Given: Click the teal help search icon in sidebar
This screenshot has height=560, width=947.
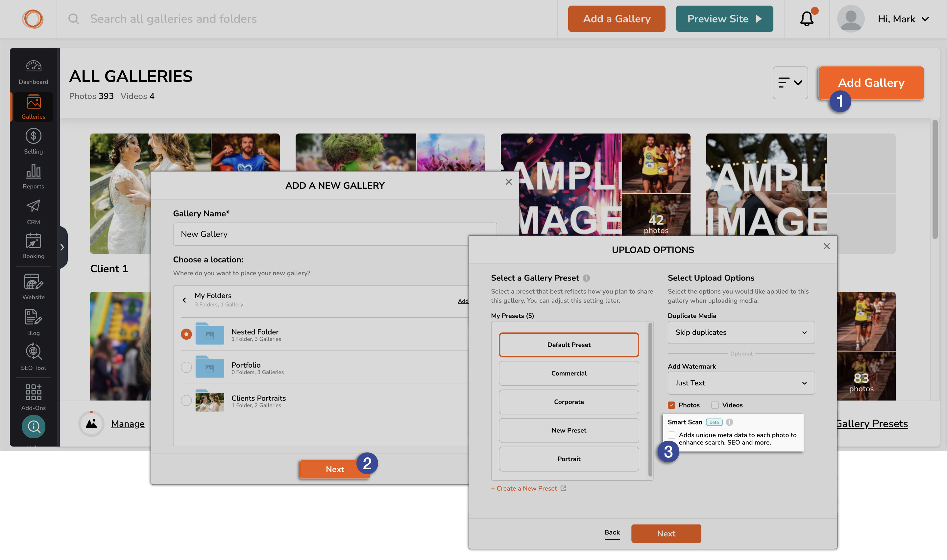Looking at the screenshot, I should [x=33, y=426].
